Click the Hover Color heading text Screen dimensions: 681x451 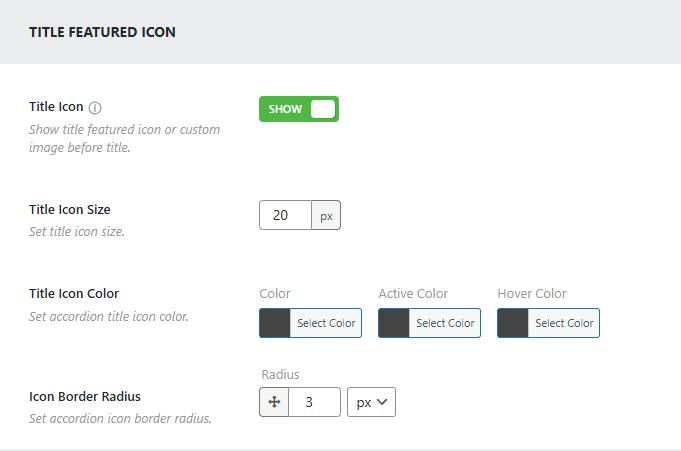[x=532, y=294]
